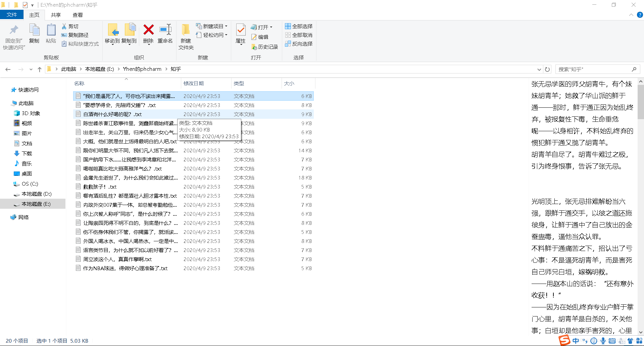The height and width of the screenshot is (346, 644).
Task: Click the preview pane scrollbar thumb
Action: (641, 102)
